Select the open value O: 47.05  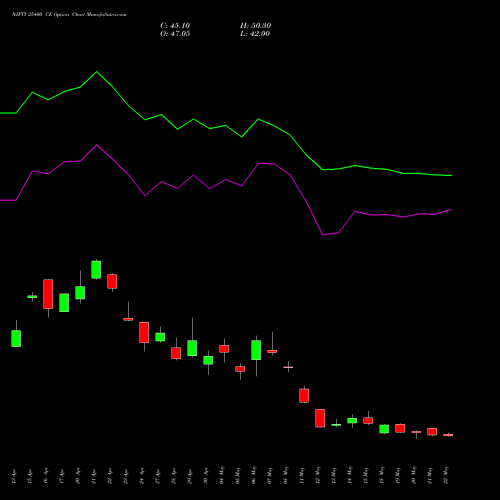[x=175, y=34]
